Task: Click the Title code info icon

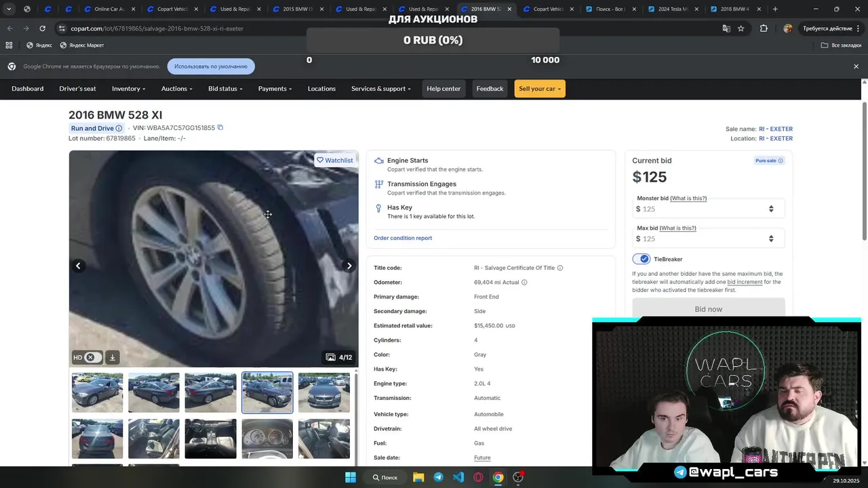Action: [559, 268]
